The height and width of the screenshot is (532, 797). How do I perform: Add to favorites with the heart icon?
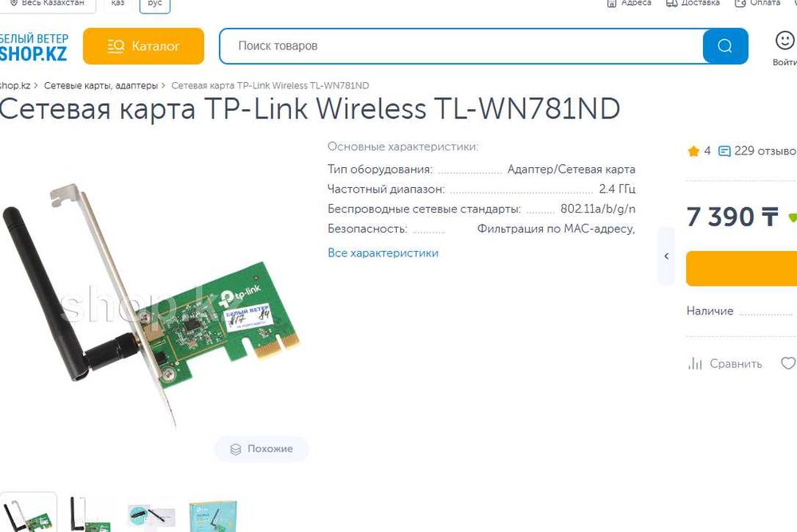pos(788,363)
